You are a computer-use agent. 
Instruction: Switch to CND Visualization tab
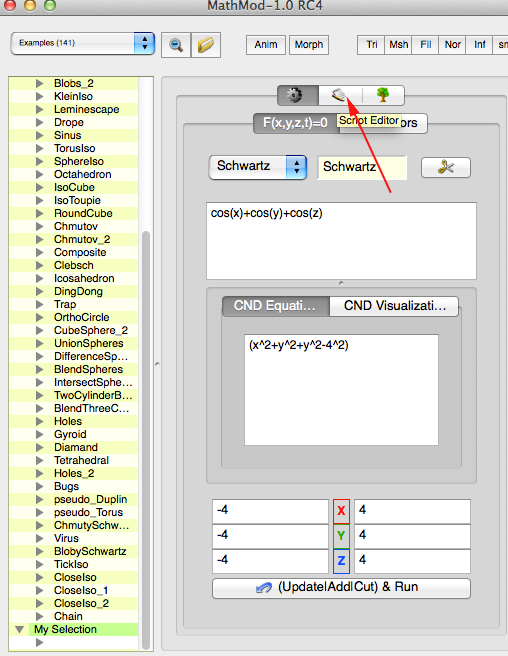[x=394, y=306]
